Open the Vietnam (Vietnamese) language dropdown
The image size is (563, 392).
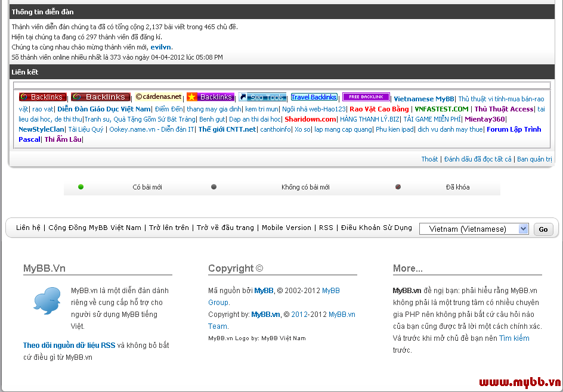point(474,229)
